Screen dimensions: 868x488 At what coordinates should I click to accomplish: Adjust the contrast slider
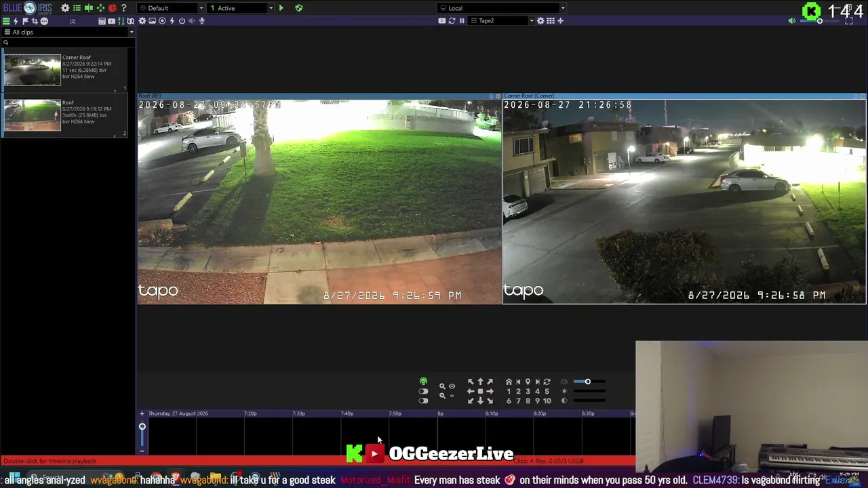coord(589,401)
